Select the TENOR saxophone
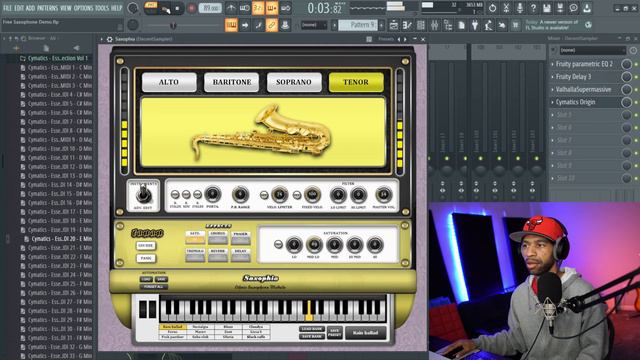 click(x=356, y=82)
